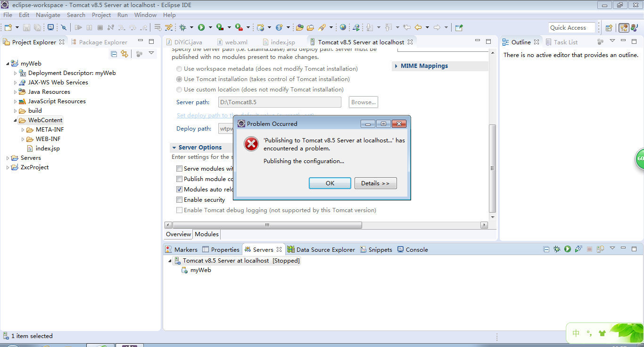Expand the Java Resources node

coord(15,92)
